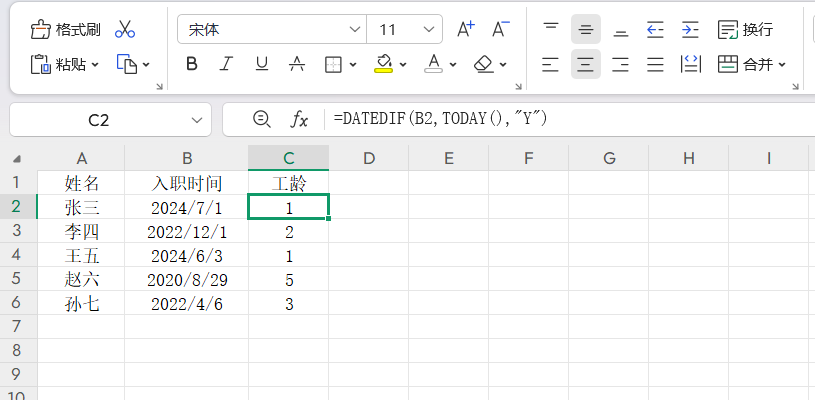This screenshot has height=400, width=815.
Task: Click the increase indent icon
Action: pyautogui.click(x=690, y=29)
